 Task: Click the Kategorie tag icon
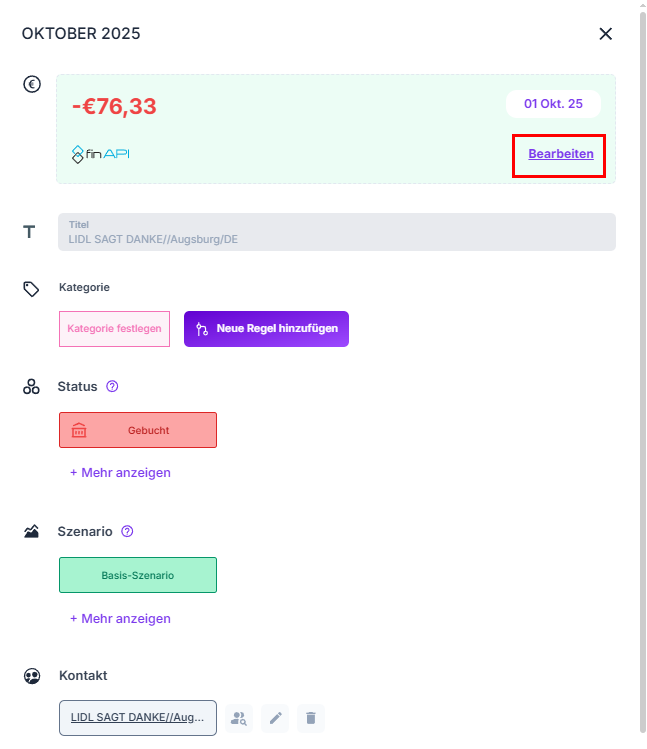[x=31, y=289]
